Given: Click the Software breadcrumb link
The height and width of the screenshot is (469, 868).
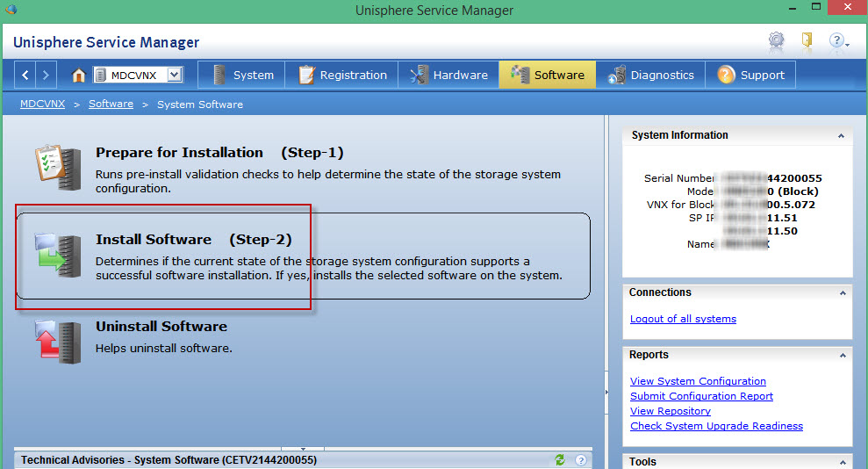Looking at the screenshot, I should point(111,105).
